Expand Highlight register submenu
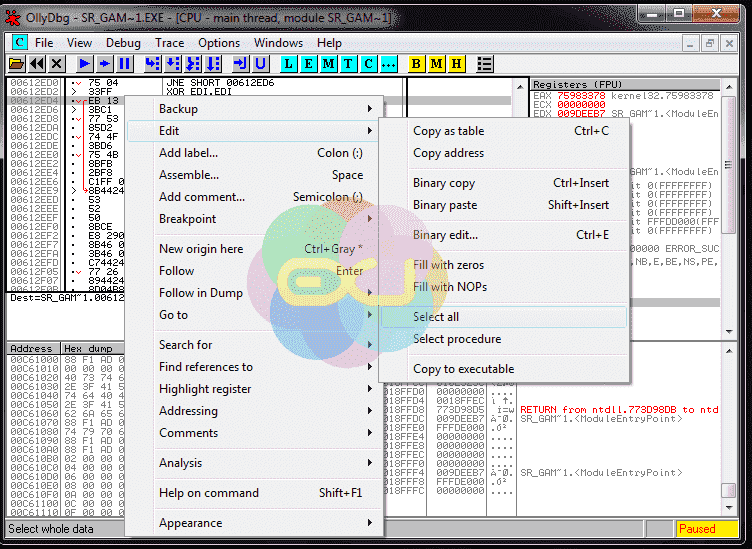This screenshot has height=549, width=752. click(x=255, y=389)
